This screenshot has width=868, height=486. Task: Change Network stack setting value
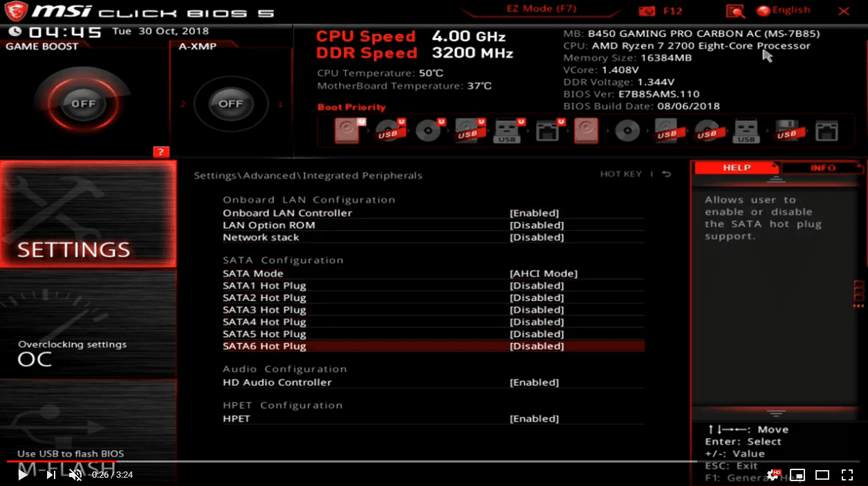[537, 237]
